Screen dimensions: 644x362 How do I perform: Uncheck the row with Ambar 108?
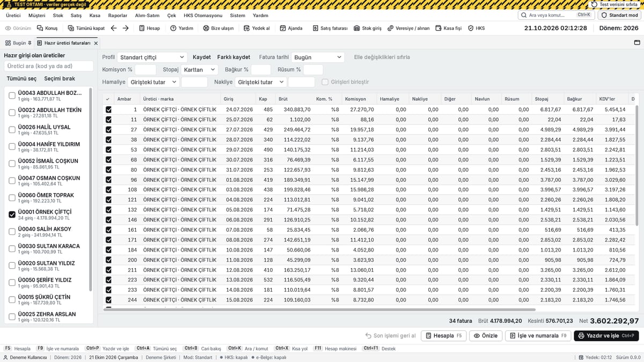click(x=108, y=189)
